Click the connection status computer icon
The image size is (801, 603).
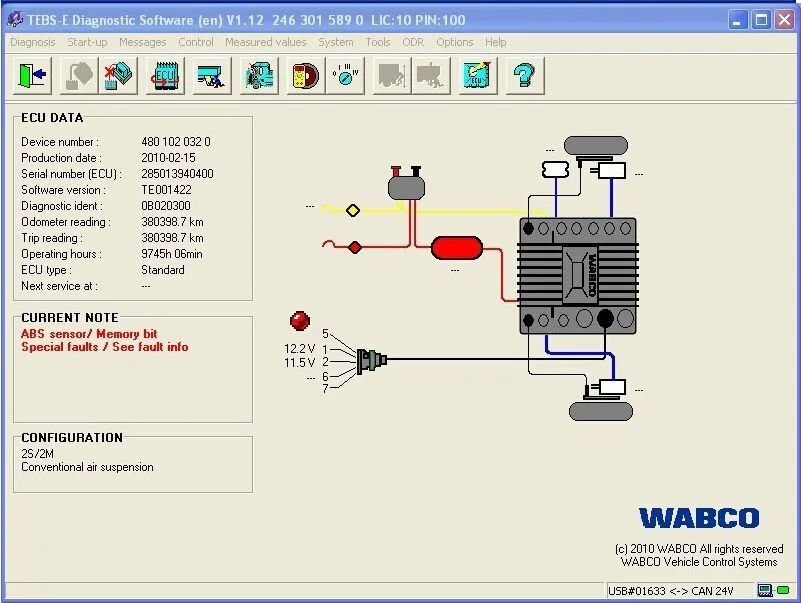pyautogui.click(x=765, y=591)
